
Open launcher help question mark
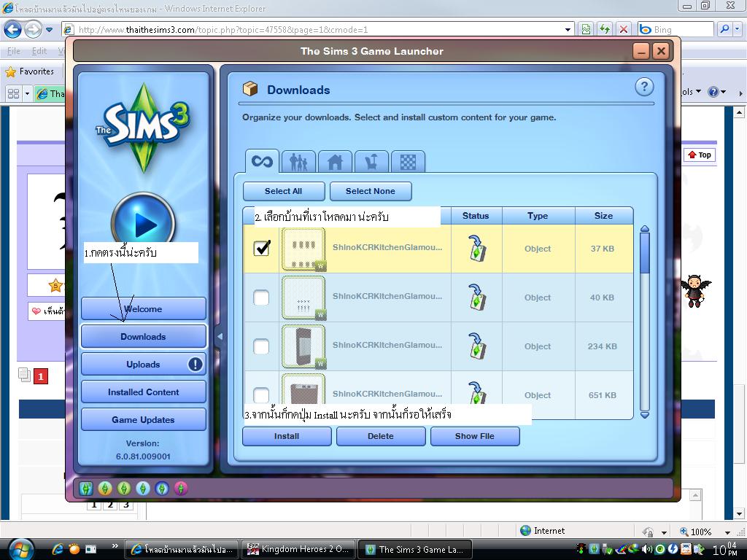click(x=644, y=87)
